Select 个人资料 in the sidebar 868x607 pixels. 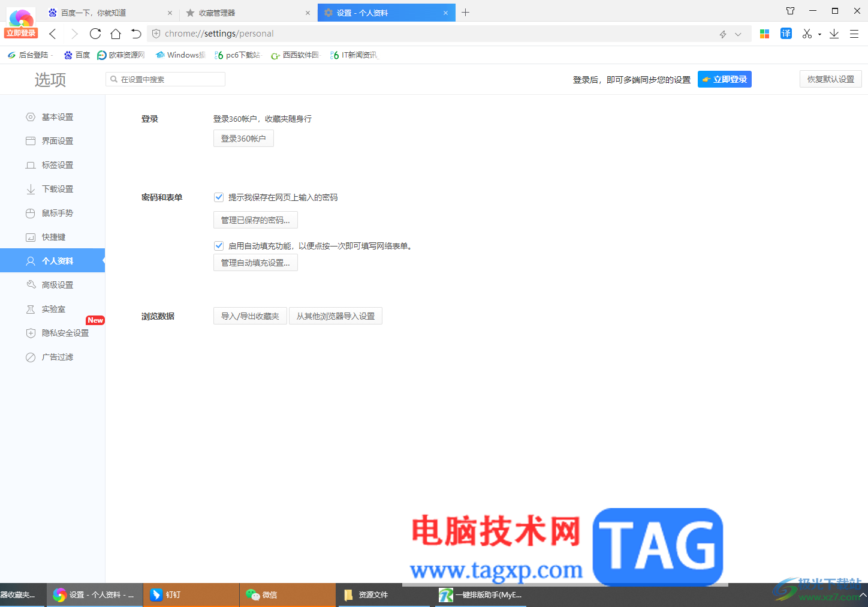coord(52,261)
